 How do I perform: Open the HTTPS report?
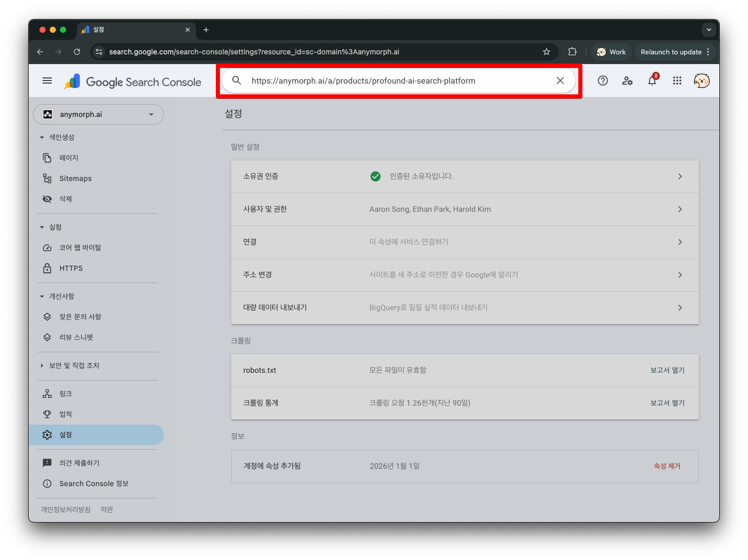(71, 268)
